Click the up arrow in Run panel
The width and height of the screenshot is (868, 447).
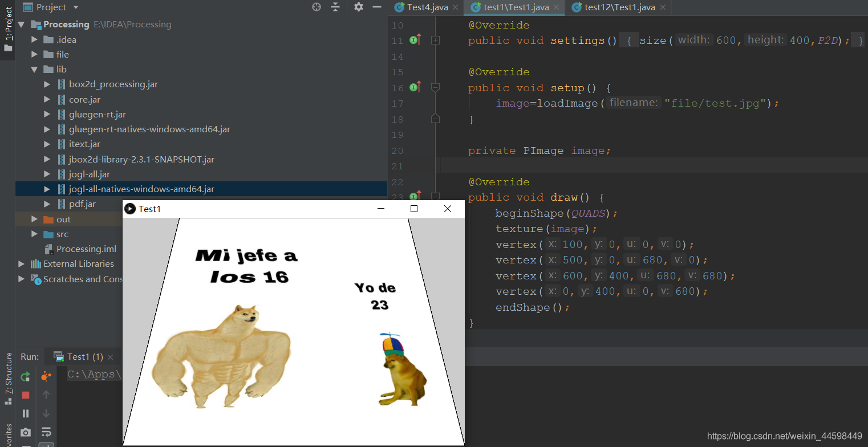[x=46, y=395]
